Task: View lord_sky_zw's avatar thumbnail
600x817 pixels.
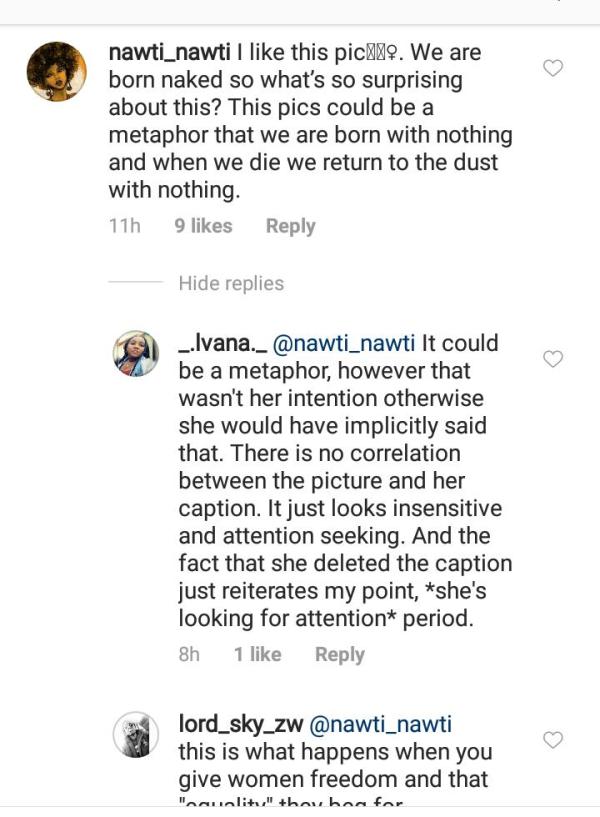Action: (135, 734)
